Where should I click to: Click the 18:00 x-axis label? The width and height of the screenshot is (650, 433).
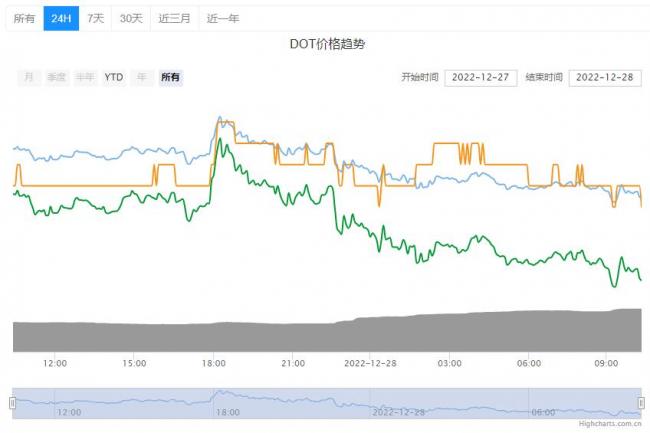[214, 363]
